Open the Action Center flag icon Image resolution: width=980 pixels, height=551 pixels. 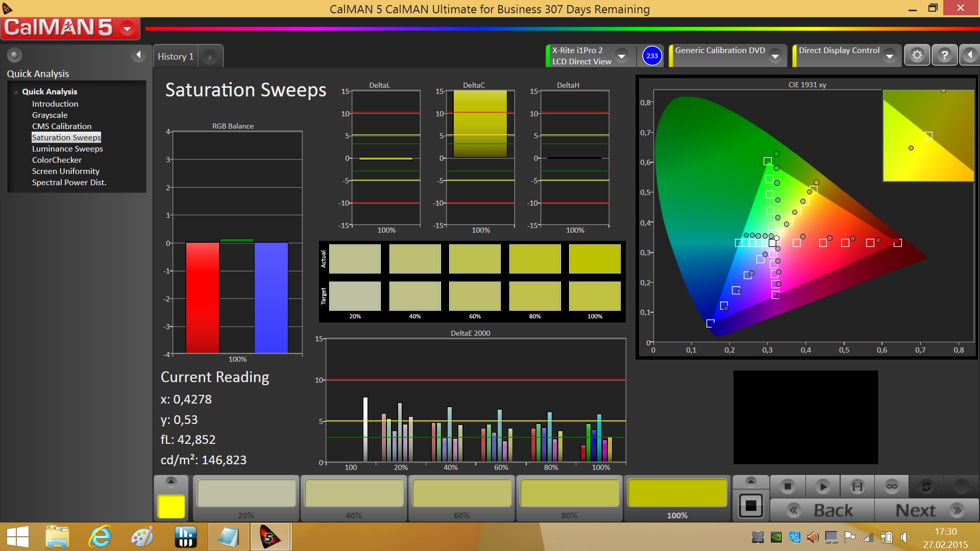tap(850, 537)
